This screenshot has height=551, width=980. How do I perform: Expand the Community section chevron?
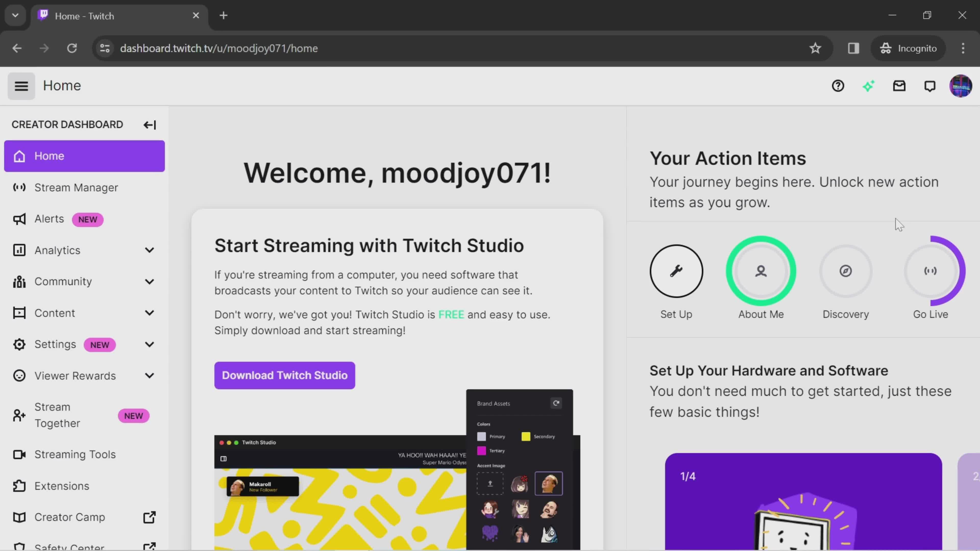pyautogui.click(x=150, y=282)
